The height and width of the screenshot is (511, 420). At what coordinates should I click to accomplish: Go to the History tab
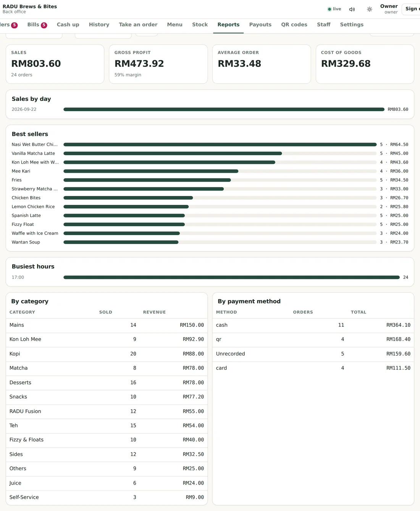[x=99, y=25]
